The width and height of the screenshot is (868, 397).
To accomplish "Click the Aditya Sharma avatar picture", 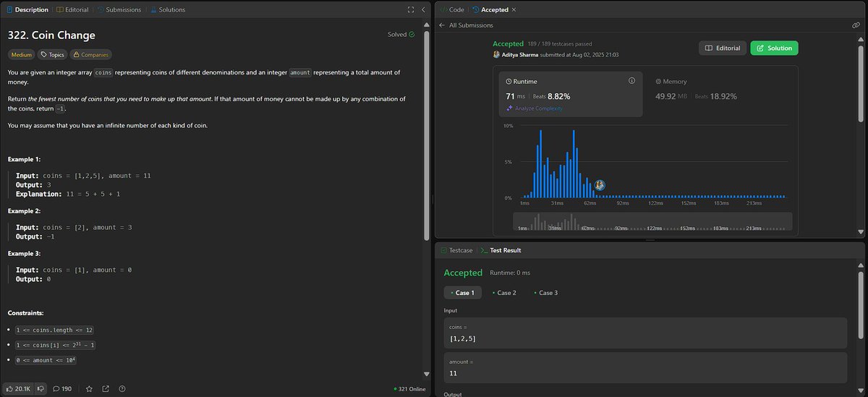I will (496, 54).
